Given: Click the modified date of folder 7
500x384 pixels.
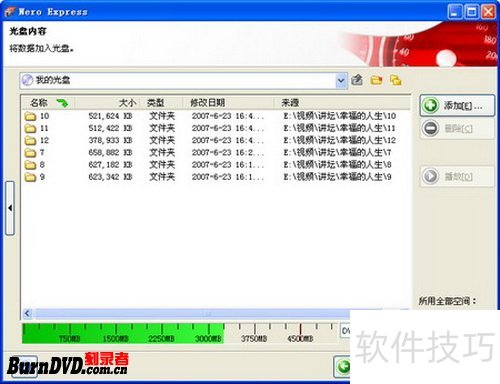Looking at the screenshot, I should 228,153.
